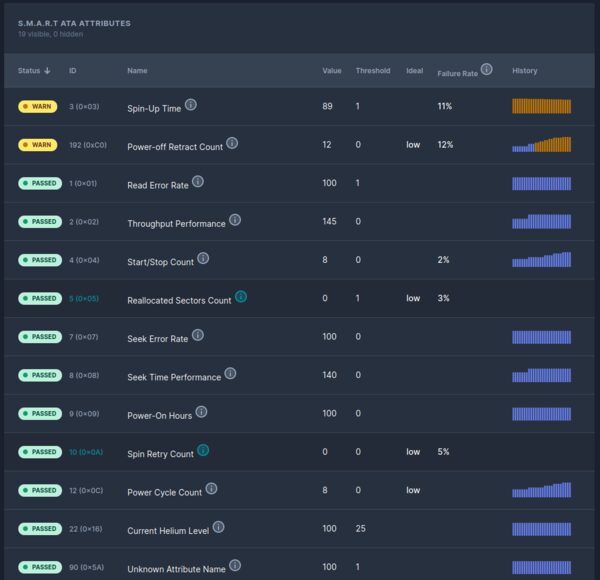600x580 pixels.
Task: Select the 5 (0x05) attribute ID link
Action: pyautogui.click(x=85, y=299)
